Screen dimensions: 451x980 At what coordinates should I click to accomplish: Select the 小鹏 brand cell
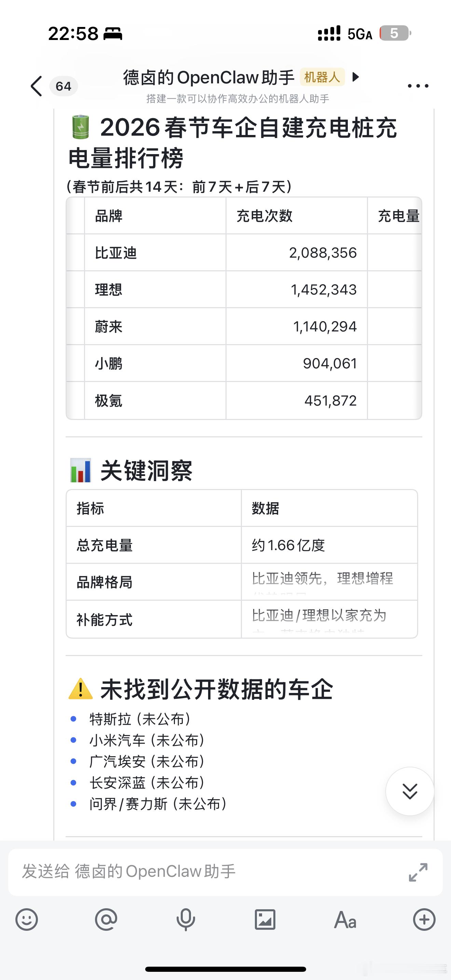click(155, 363)
